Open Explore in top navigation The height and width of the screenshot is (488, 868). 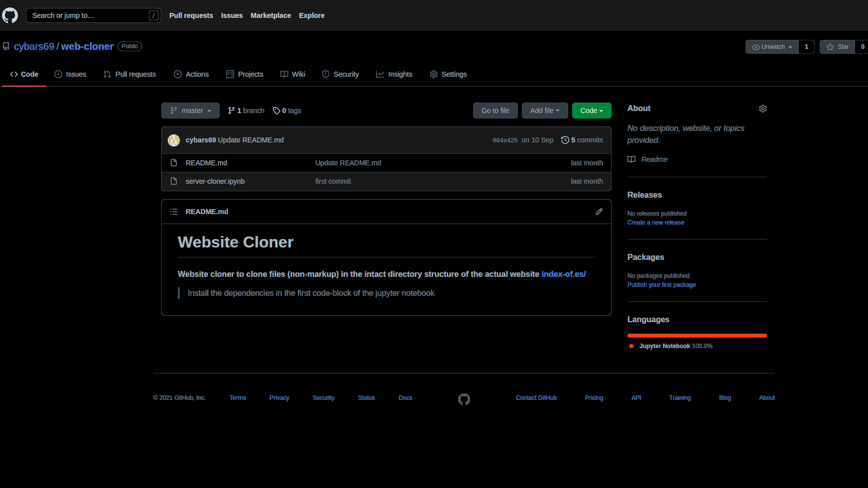(312, 15)
